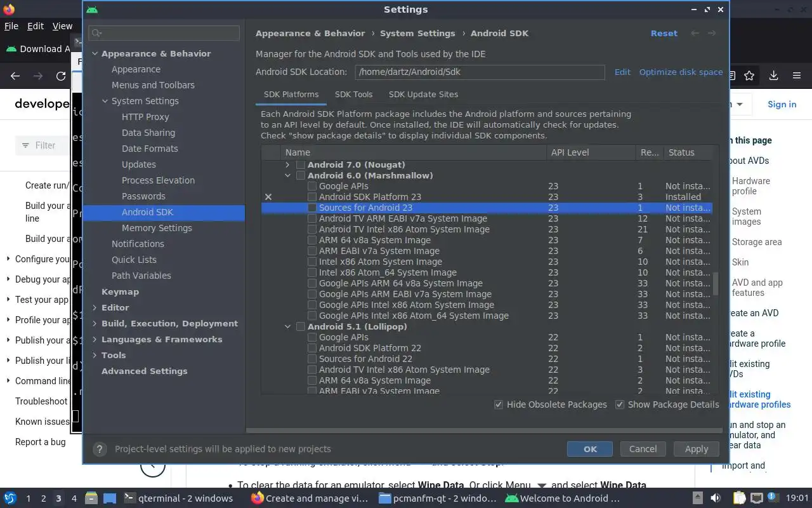Screen dimensions: 812x508
Task: Open the help question mark icon
Action: [100, 449]
